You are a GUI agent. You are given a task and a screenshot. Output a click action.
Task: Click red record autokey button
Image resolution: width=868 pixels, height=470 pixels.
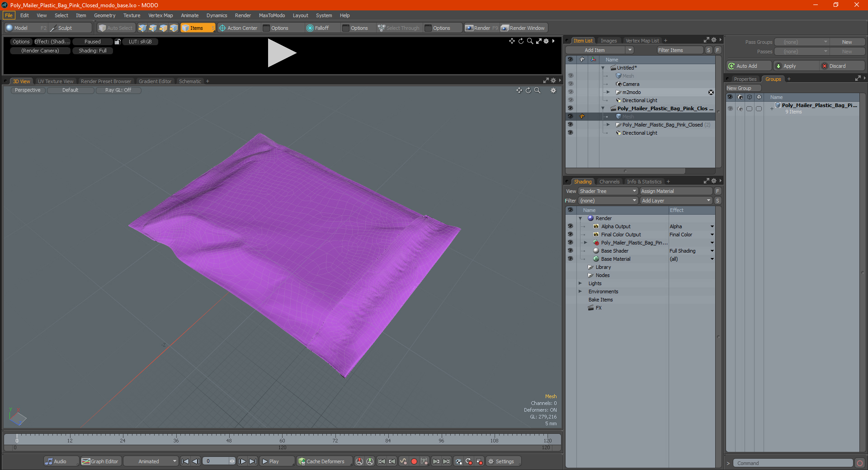pyautogui.click(x=414, y=461)
